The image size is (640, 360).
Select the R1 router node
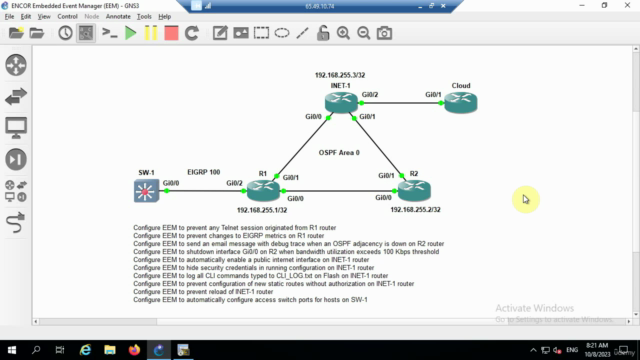263,191
